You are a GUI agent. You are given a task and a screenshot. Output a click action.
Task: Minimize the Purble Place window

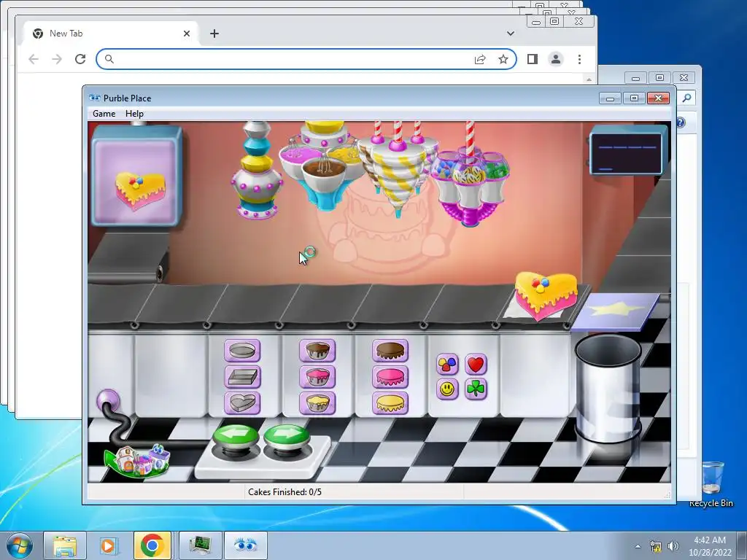[x=611, y=98]
